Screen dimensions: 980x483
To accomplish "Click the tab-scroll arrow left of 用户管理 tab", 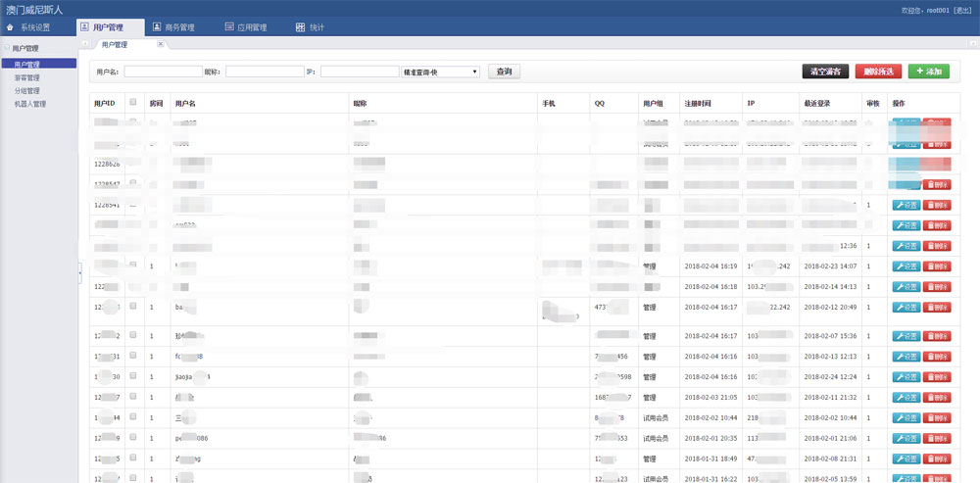I will [x=86, y=44].
